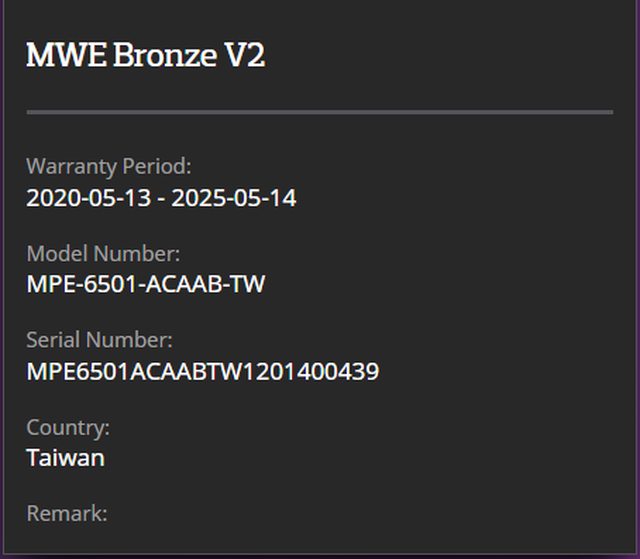The image size is (640, 559).
Task: Click the word "Period:" in the warranty label
Action: point(156,166)
